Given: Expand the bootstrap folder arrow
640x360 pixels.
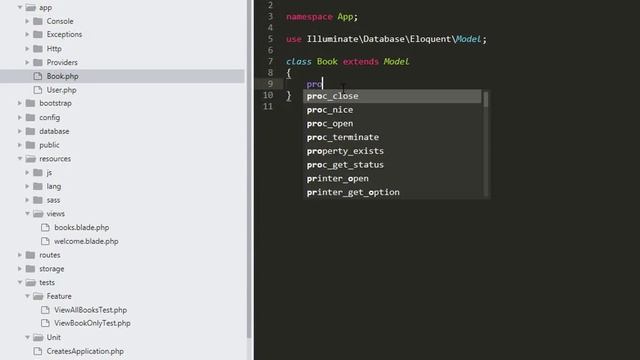Looking at the screenshot, I should (20, 103).
